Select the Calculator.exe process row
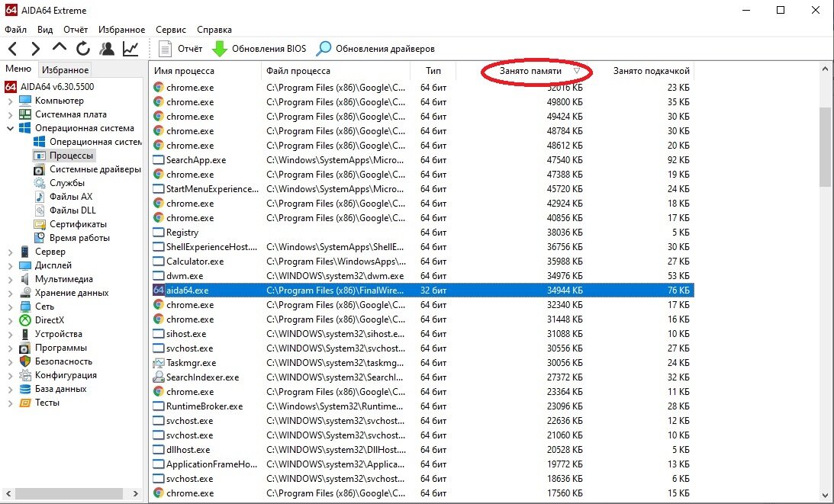The image size is (834, 504). click(422, 262)
